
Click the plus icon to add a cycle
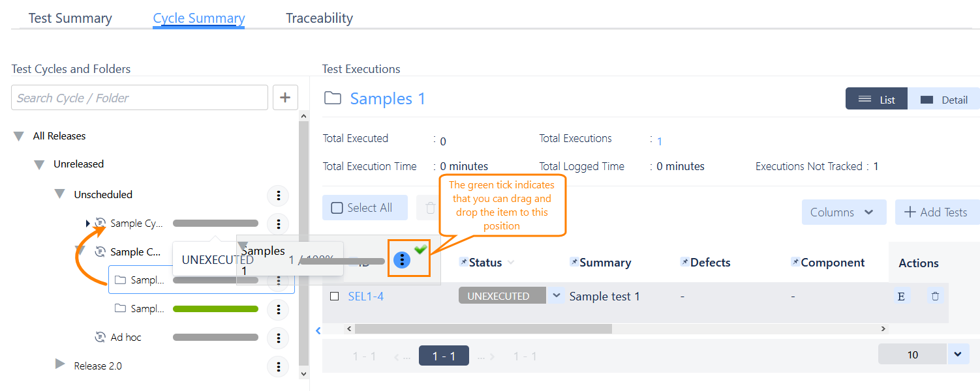(x=285, y=96)
